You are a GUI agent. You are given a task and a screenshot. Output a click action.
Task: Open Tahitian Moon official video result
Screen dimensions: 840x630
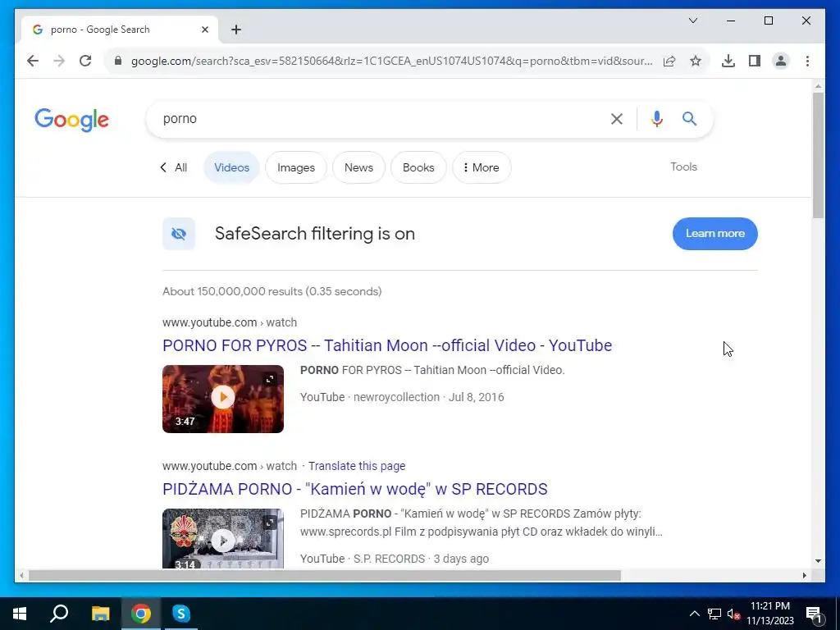[387, 345]
